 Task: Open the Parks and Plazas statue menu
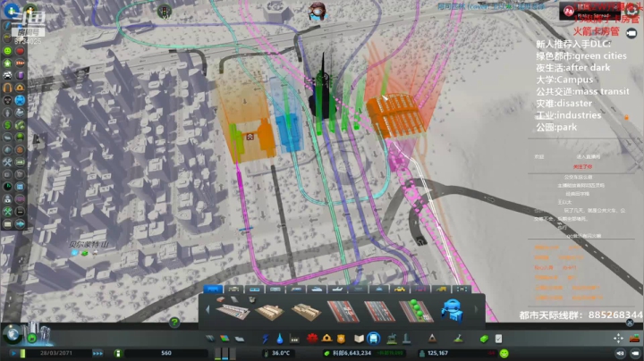click(x=392, y=339)
